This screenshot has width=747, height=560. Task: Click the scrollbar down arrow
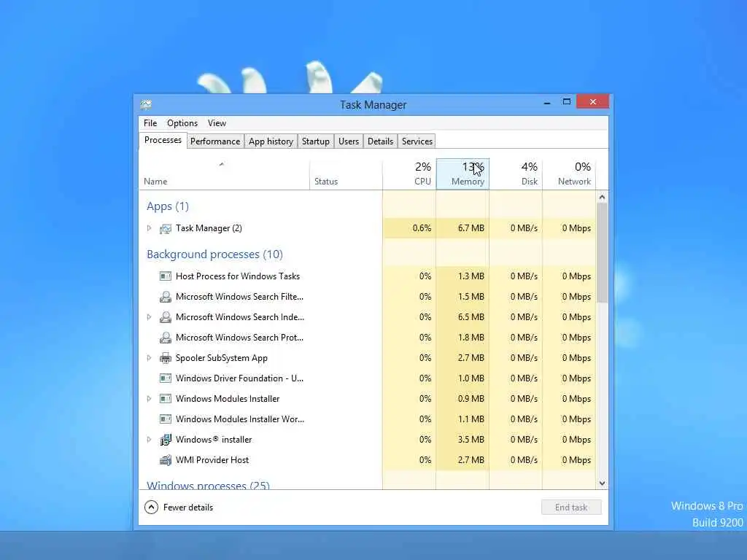click(602, 483)
